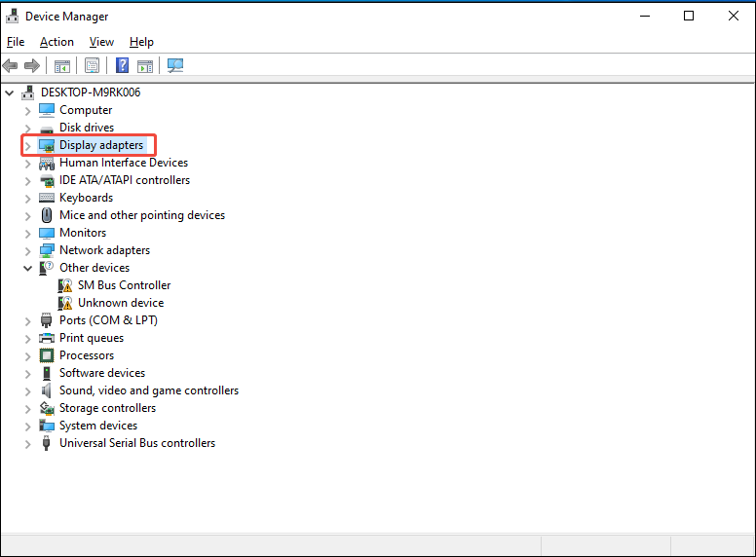Expand the Disk drives category

click(x=28, y=129)
